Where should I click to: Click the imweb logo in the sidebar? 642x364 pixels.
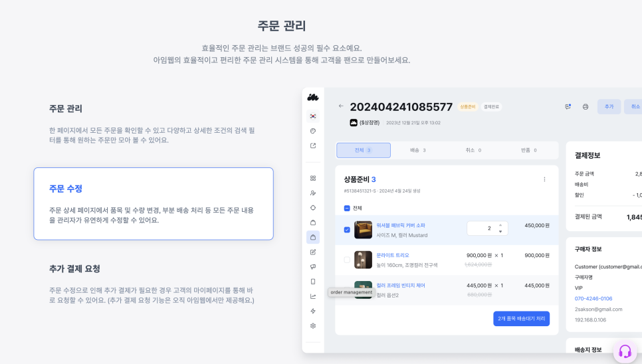coord(313,98)
